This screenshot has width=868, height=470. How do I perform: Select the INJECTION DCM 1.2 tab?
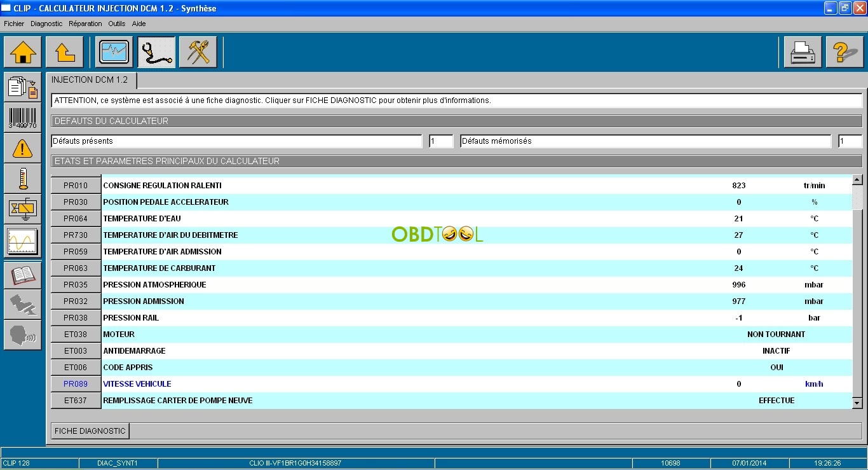click(x=90, y=80)
